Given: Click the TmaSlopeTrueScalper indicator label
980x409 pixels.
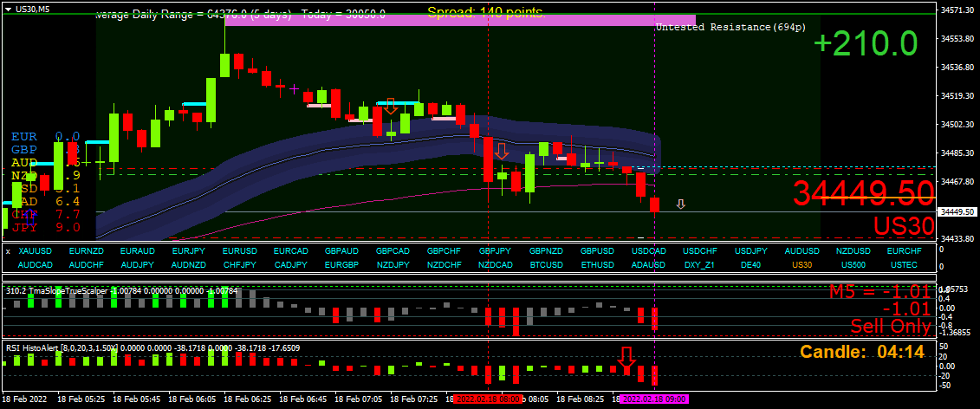Looking at the screenshot, I should tap(122, 289).
